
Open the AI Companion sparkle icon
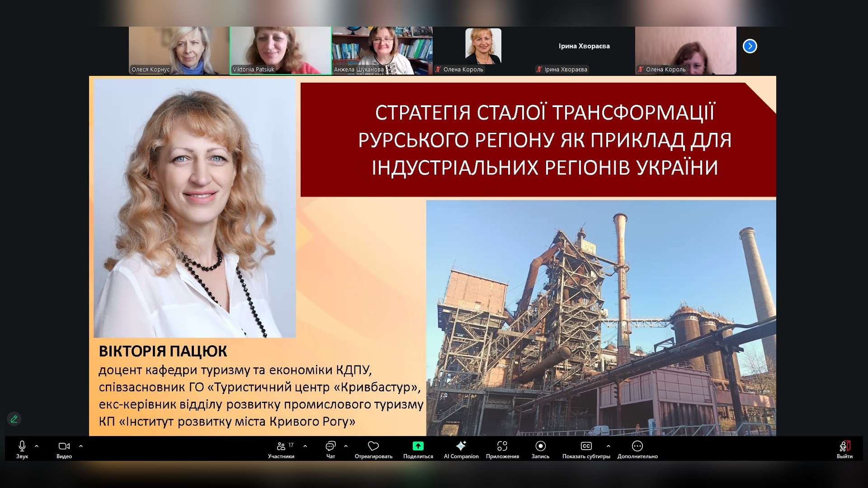pyautogui.click(x=461, y=446)
